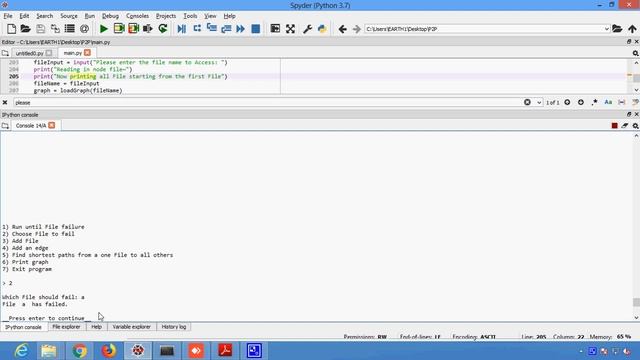Toggle regular expression search

(x=594, y=102)
